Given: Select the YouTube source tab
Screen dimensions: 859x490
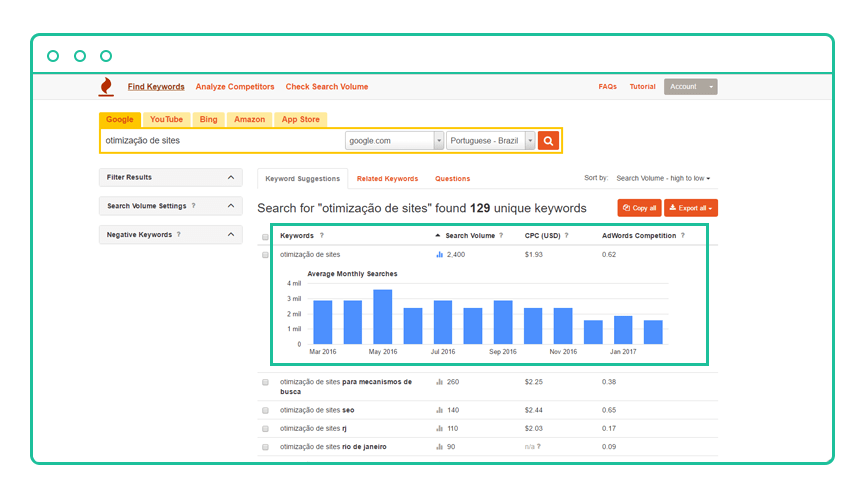Looking at the screenshot, I should [x=167, y=119].
